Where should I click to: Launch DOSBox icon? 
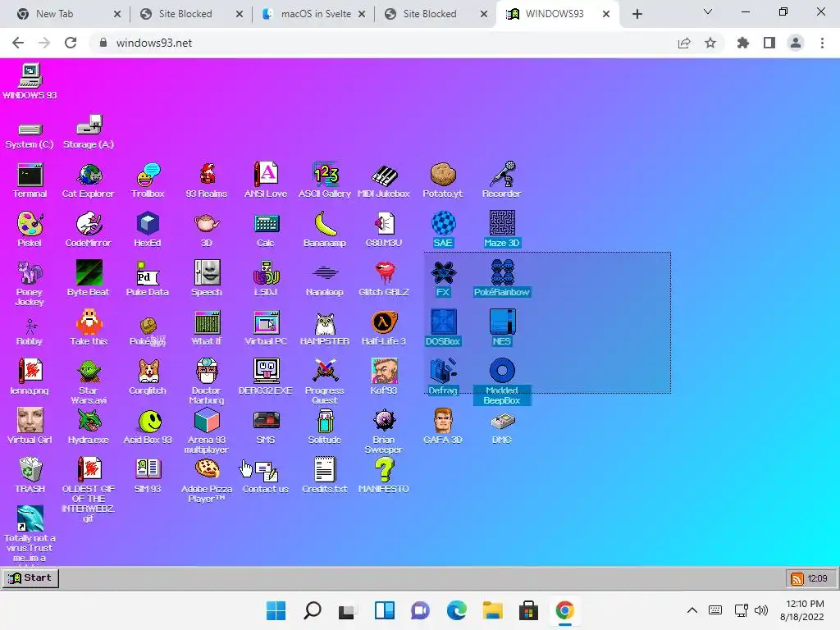tap(443, 328)
